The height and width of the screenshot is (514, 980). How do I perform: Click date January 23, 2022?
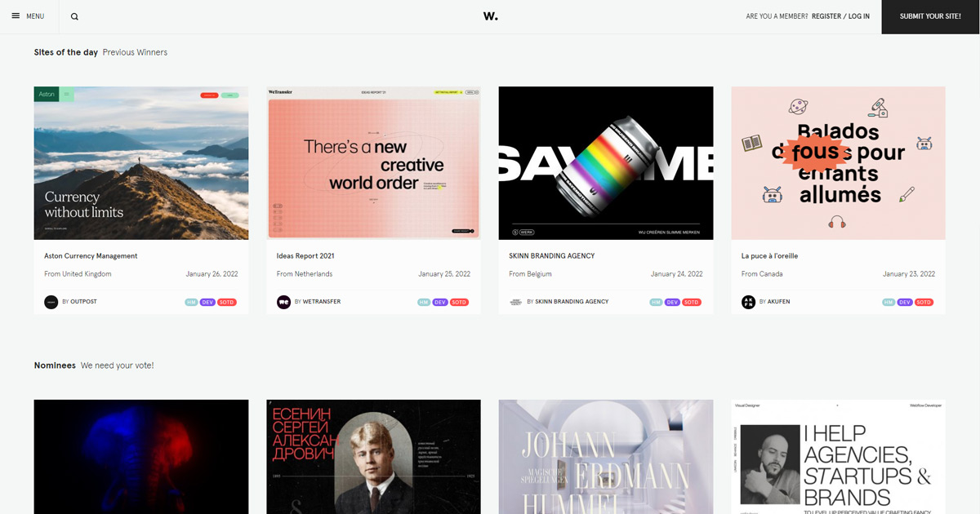[909, 274]
